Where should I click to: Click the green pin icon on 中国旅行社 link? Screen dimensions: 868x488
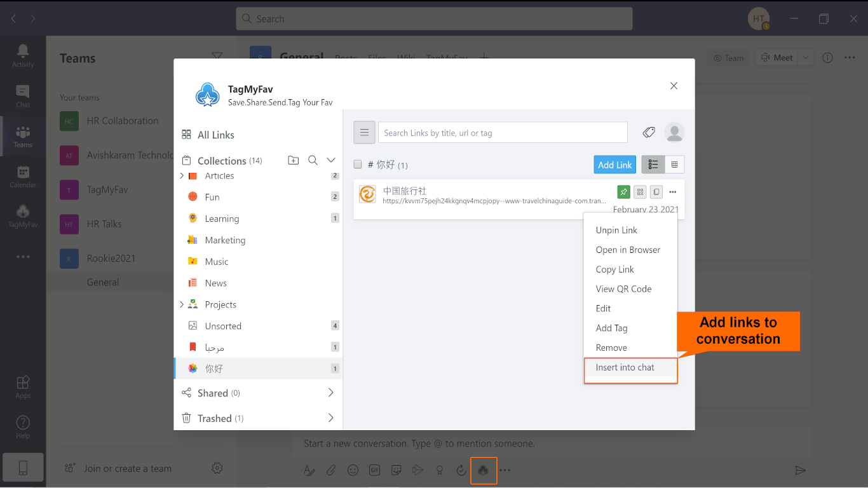click(623, 192)
